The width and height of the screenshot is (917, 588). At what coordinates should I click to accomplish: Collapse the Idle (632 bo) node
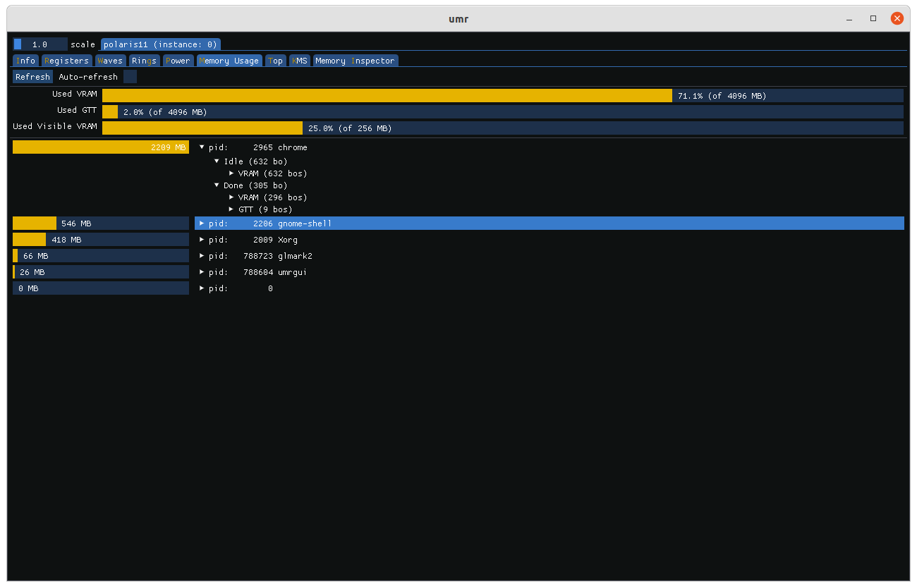point(217,161)
